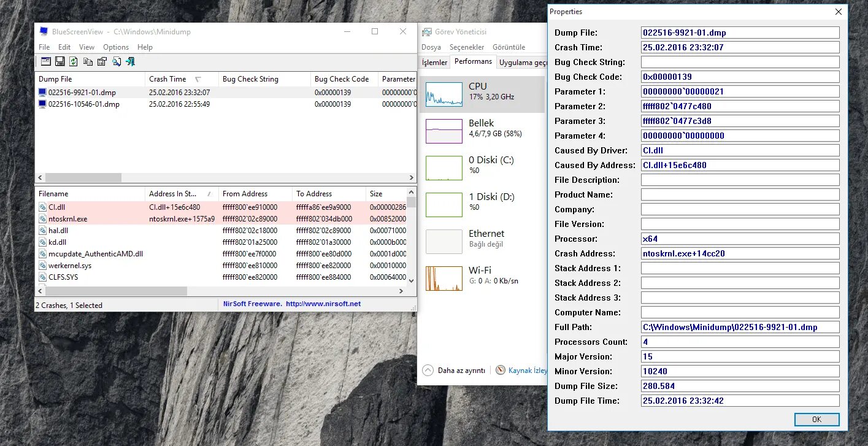Open Seçenekler menu in Task Manager
Image resolution: width=868 pixels, height=446 pixels.
467,47
